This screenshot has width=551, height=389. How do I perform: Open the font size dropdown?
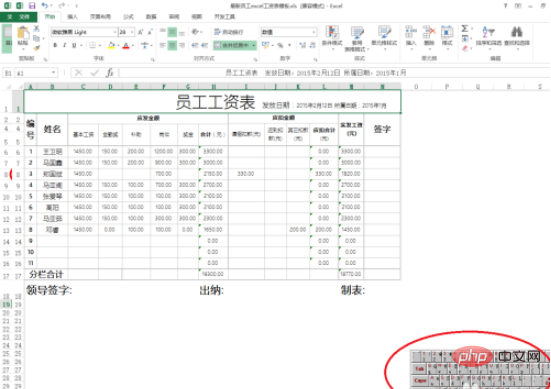click(132, 32)
